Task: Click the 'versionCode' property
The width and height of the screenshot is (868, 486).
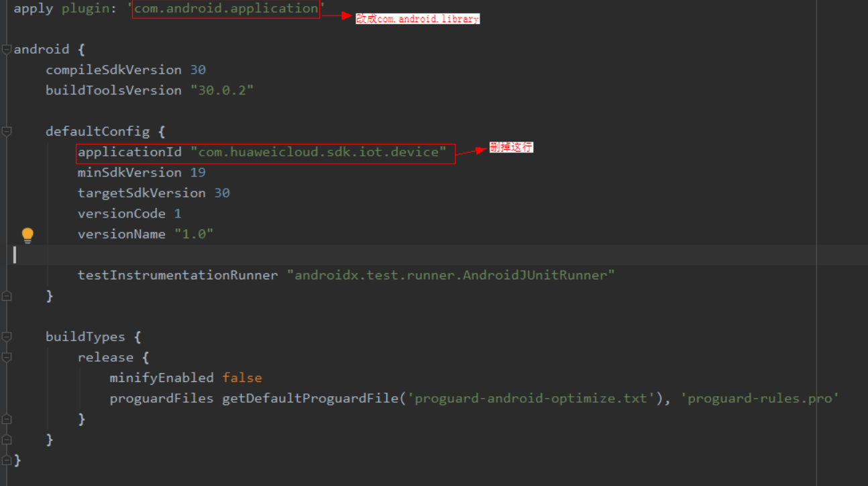Action: (121, 213)
